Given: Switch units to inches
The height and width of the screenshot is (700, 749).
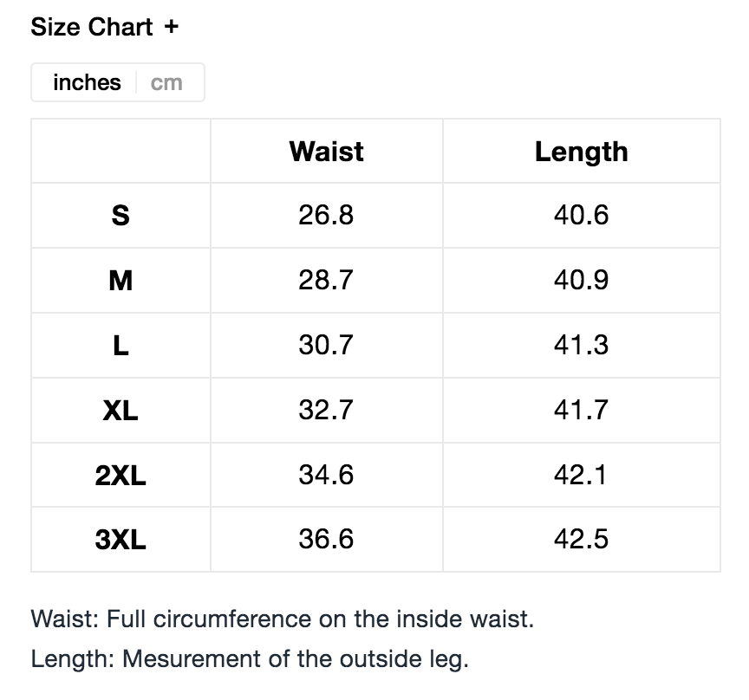Looking at the screenshot, I should click(87, 83).
